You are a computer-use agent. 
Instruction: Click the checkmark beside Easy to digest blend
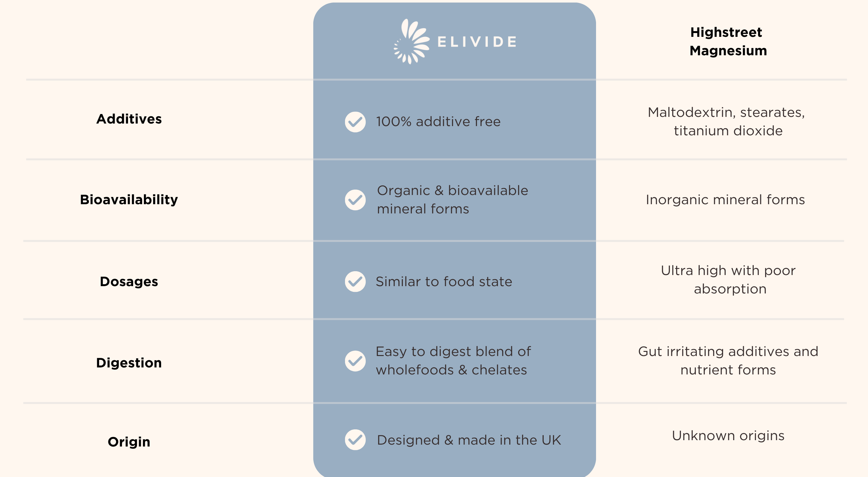tap(355, 361)
